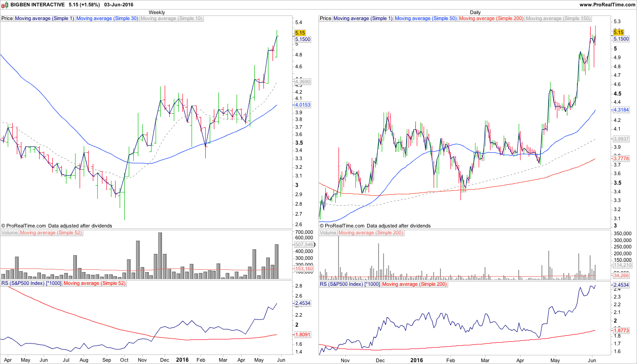Image resolution: width=637 pixels, height=364 pixels.
Task: Click Moving average (Simple 50) legend label
Action: tap(425, 19)
